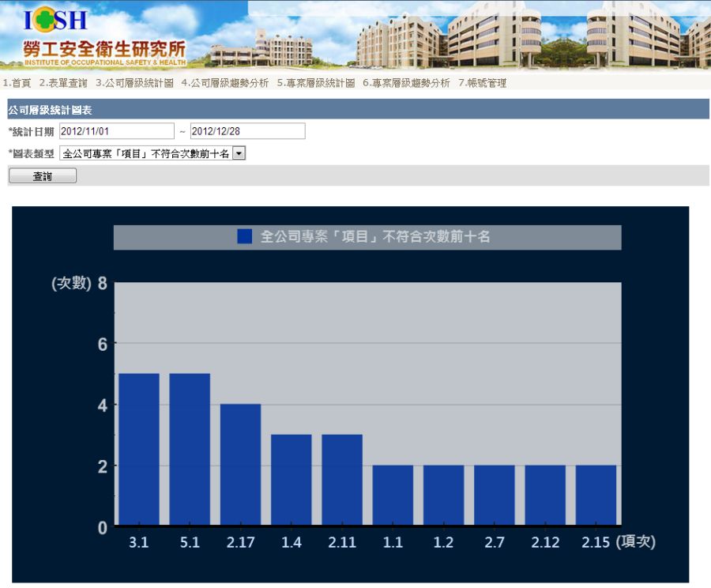Expand the 圖表類型 dropdown arrow
711x588 pixels.
[x=239, y=153]
